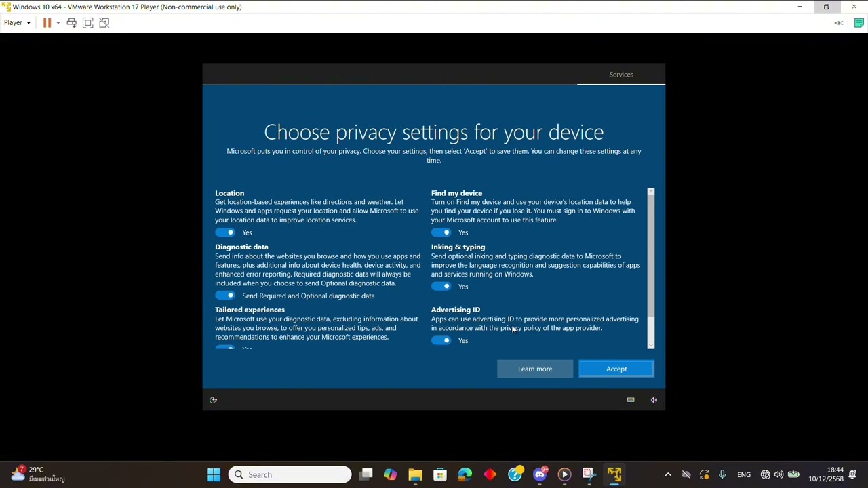Show hidden system tray icons

(668, 474)
